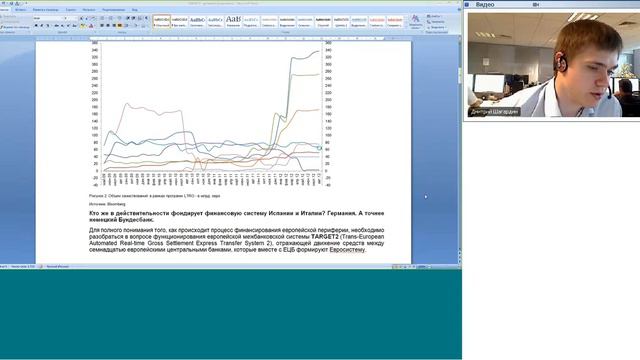640x360 pixels.
Task: Click the LTRO line chart image
Action: 211,114
